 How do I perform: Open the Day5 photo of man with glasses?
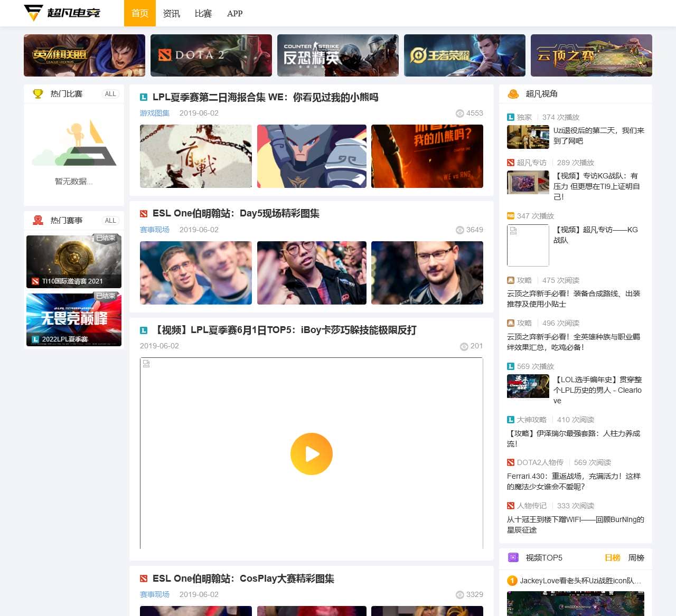point(312,273)
